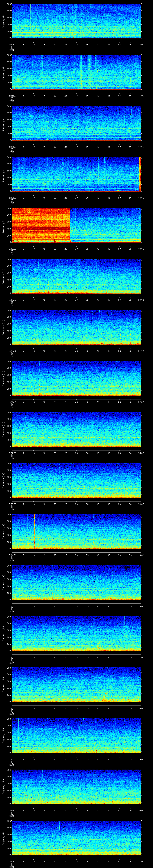Click the 30-second tick under the 15:18:00 panel
This screenshot has height=868, width=153.
pos(77,249)
